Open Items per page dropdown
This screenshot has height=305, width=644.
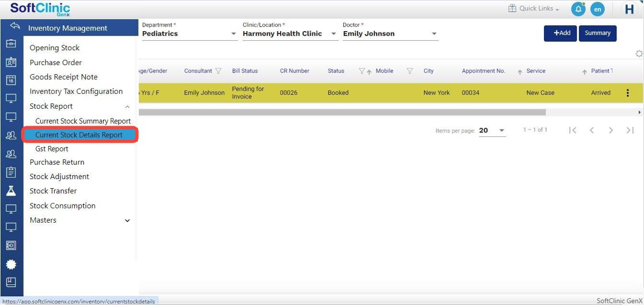tap(492, 130)
